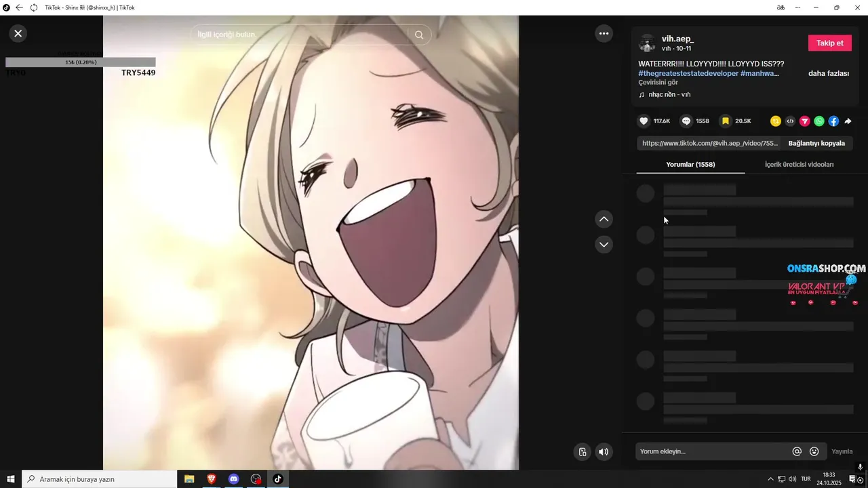Viewport: 868px width, 488px height.
Task: Go to previous video with up arrow
Action: click(x=604, y=219)
